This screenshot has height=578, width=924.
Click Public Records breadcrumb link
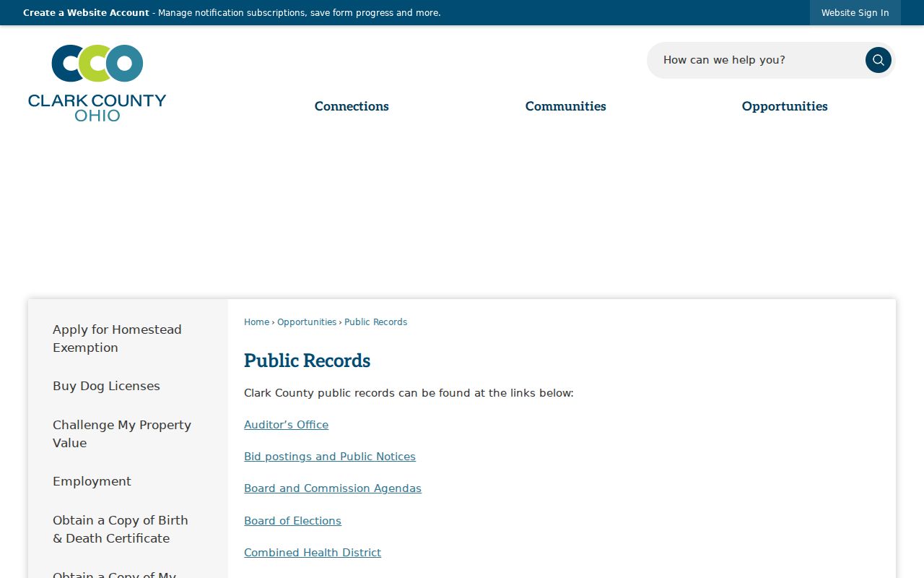pyautogui.click(x=375, y=322)
